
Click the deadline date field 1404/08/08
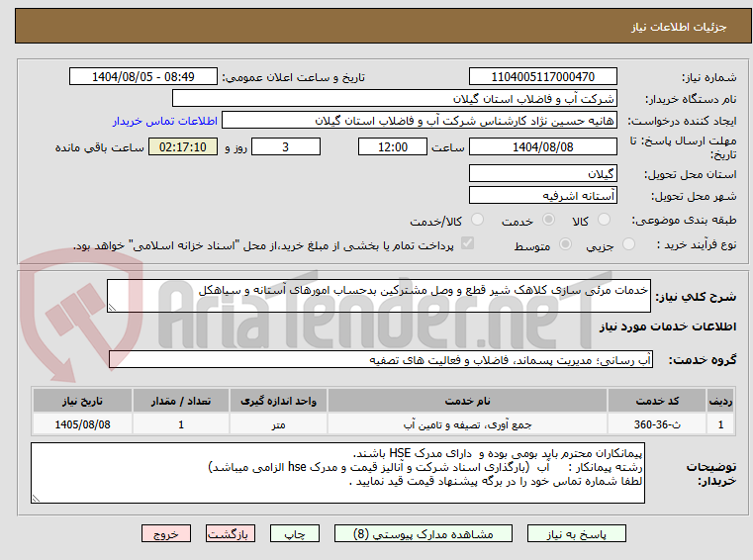coord(542,146)
